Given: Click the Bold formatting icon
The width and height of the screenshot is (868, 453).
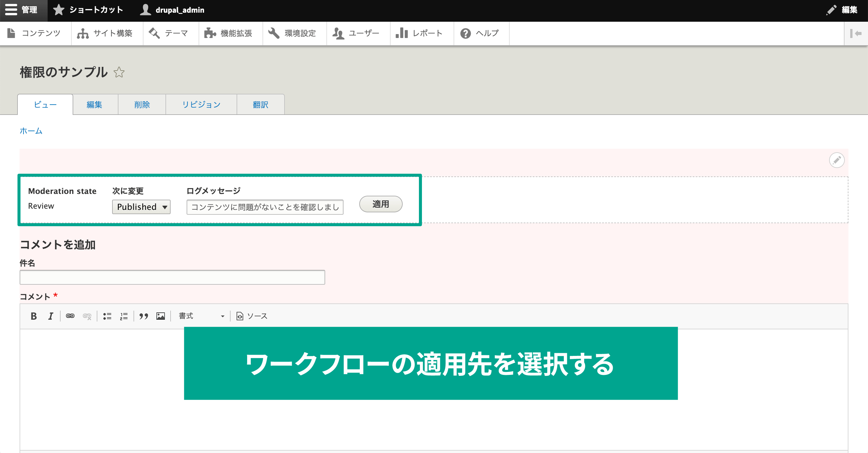Looking at the screenshot, I should pos(33,315).
